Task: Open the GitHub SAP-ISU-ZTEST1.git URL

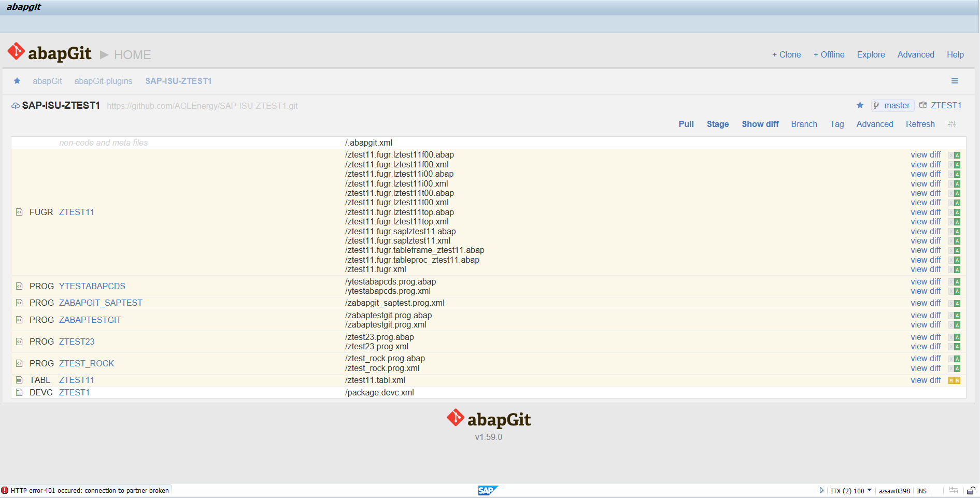Action: click(202, 106)
